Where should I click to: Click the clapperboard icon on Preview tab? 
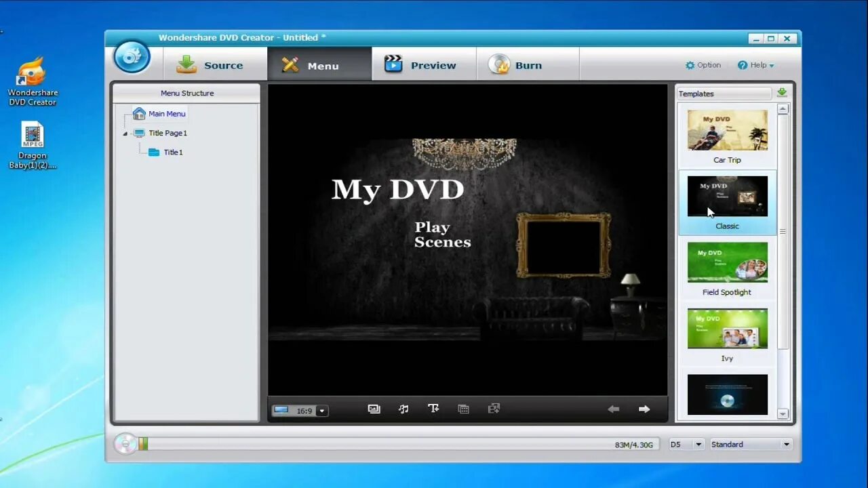tap(393, 64)
